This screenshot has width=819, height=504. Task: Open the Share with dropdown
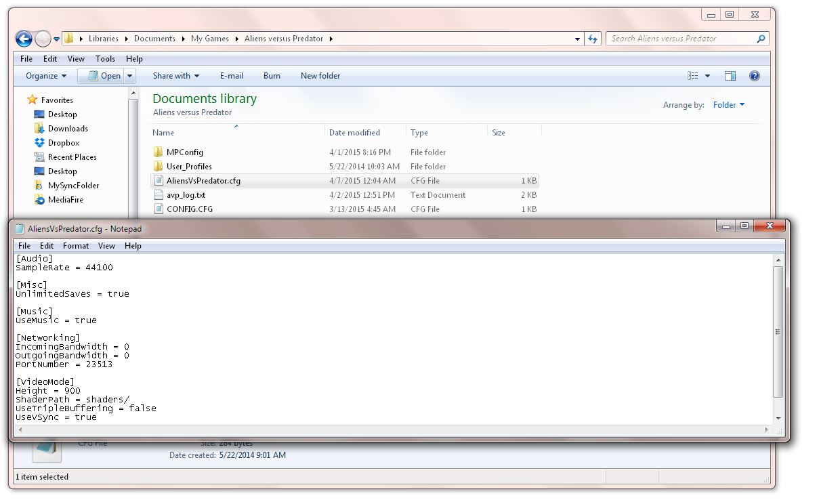(x=175, y=76)
